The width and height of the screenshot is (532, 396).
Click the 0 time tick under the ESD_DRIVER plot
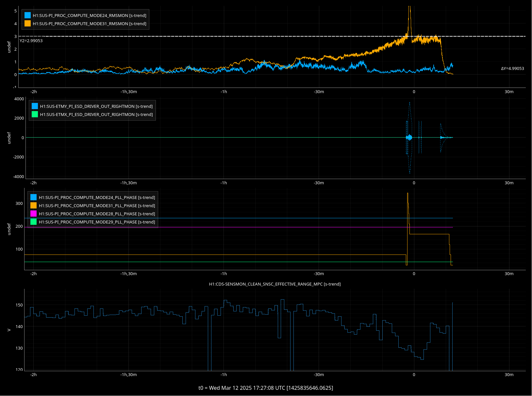coord(414,183)
